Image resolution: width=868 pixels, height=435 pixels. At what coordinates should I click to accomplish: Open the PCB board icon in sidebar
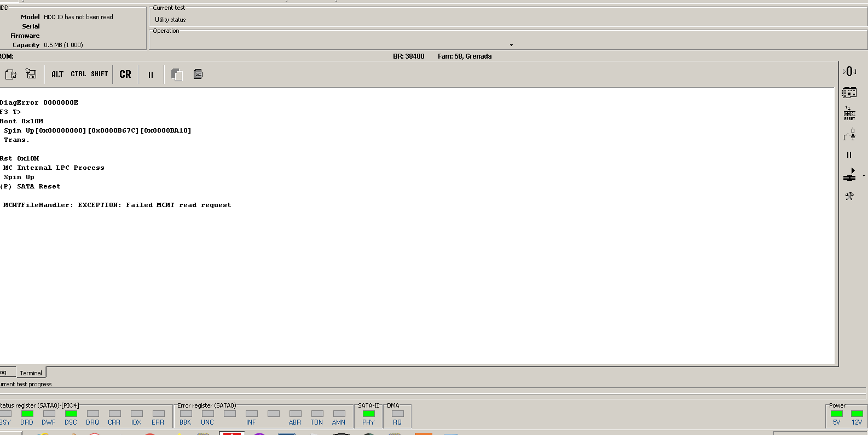click(849, 92)
